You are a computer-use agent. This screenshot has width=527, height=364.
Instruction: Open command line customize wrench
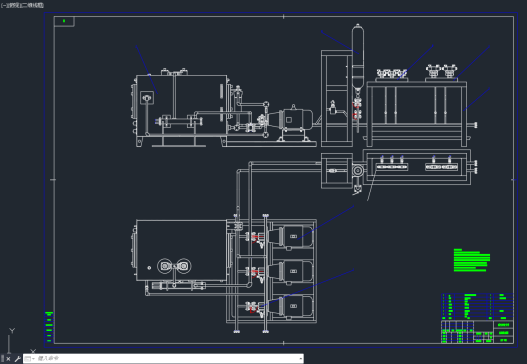(17, 359)
